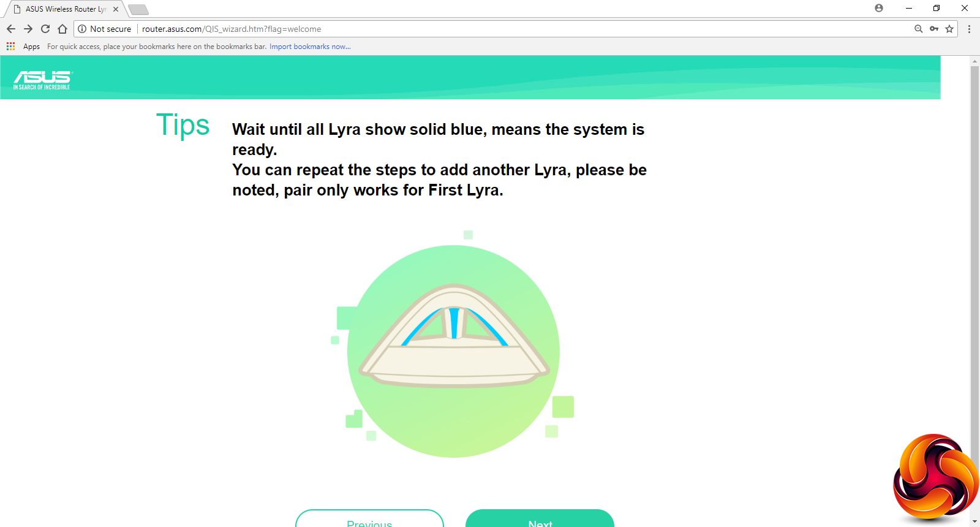Click the scrollbar down arrow
This screenshot has width=980, height=527.
click(974, 522)
